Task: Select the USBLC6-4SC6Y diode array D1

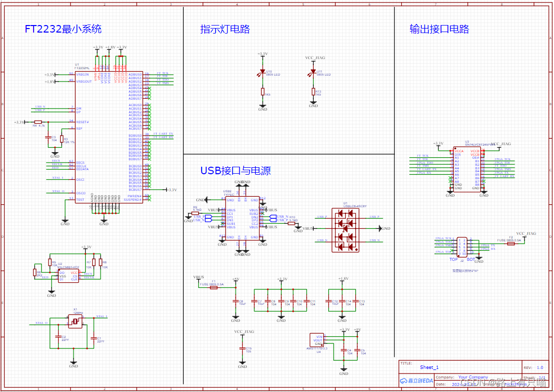Action: pos(345,230)
